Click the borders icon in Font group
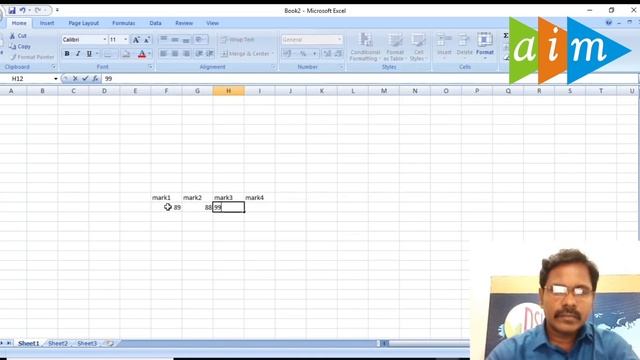640x360 pixels. 107,54
